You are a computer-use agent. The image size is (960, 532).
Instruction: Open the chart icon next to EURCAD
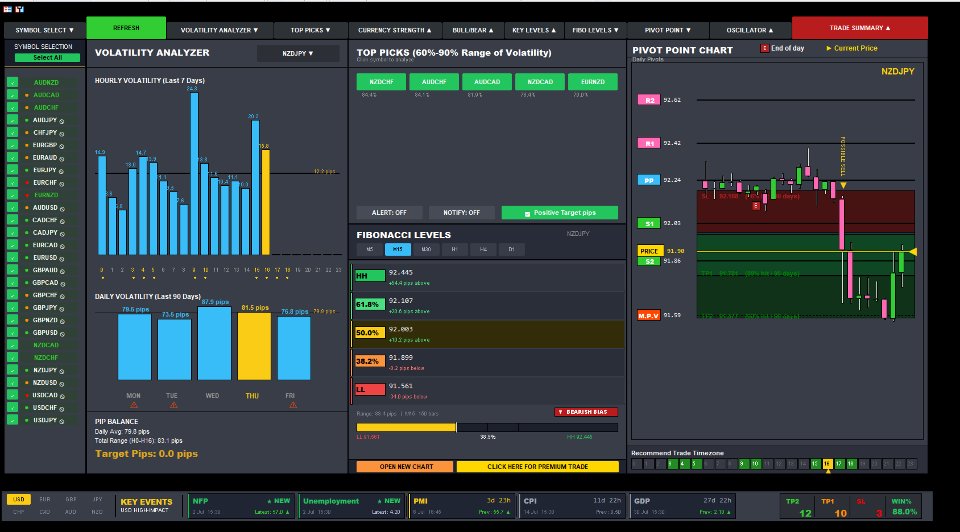click(x=62, y=246)
